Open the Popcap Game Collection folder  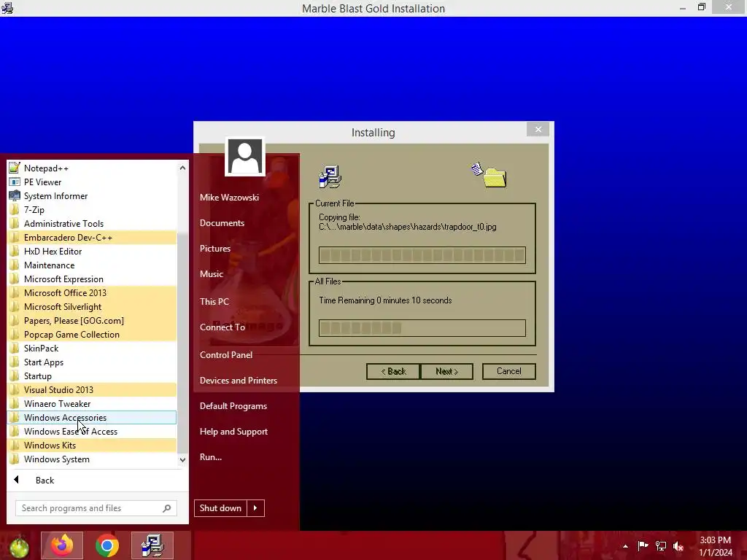(92, 334)
